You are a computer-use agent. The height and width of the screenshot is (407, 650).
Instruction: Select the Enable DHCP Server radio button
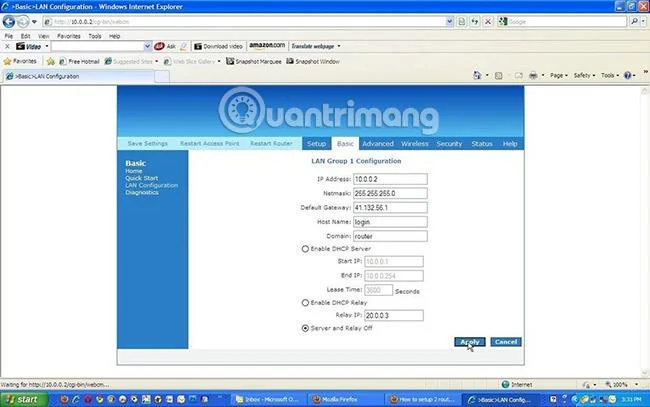click(305, 249)
